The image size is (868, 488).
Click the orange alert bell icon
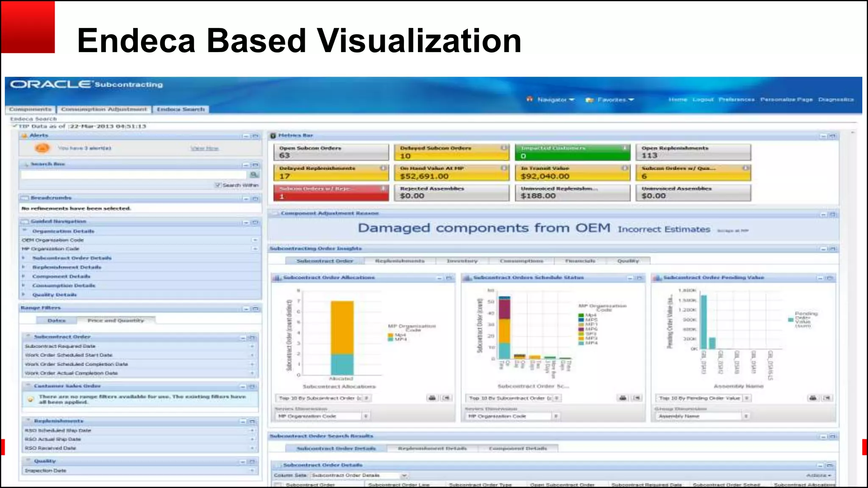coord(42,148)
